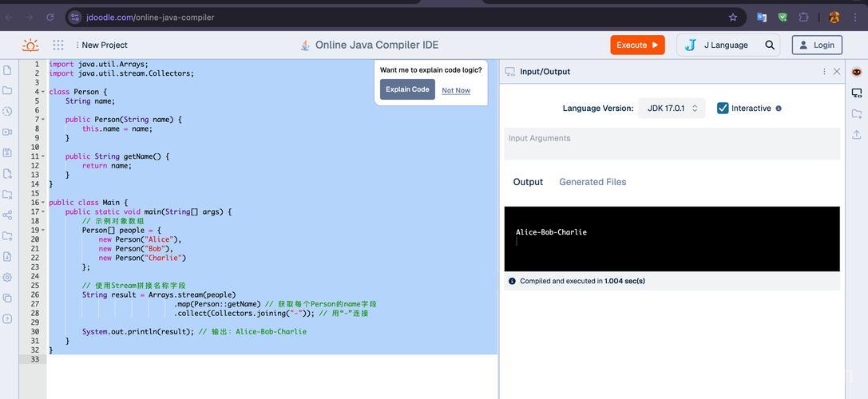Viewport: 868px width, 399px height.
Task: Click the browser reload button
Action: pos(50,17)
